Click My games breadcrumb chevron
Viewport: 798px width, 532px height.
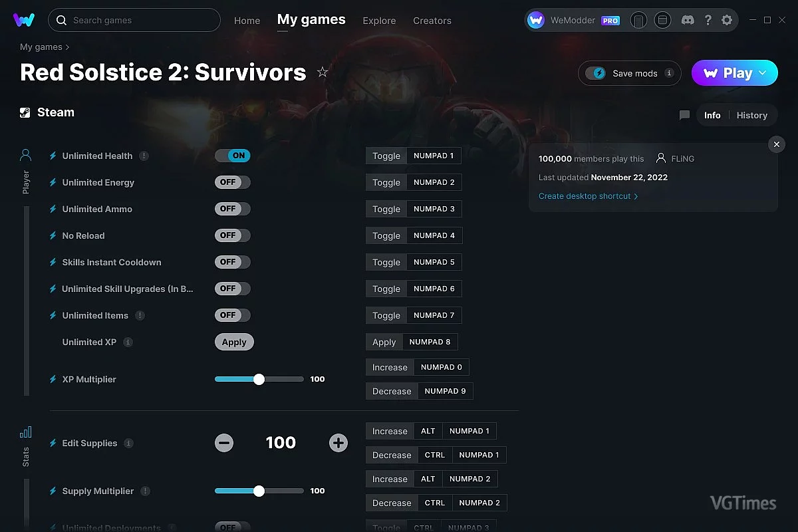coord(67,47)
